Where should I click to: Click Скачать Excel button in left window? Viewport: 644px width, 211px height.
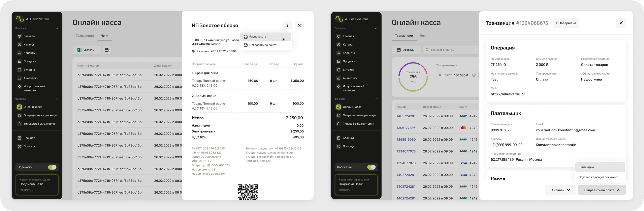tap(87, 50)
